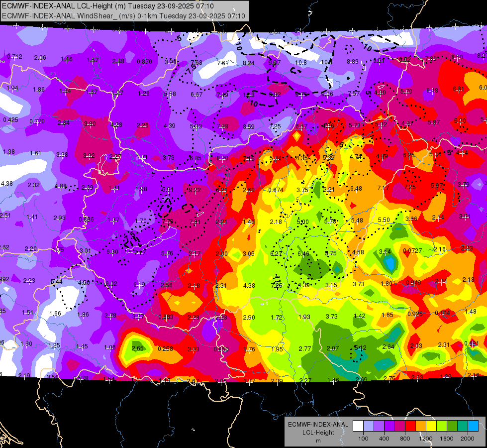Click the data point 0.836
This screenshot has height=448, width=487.
[x=87, y=220]
